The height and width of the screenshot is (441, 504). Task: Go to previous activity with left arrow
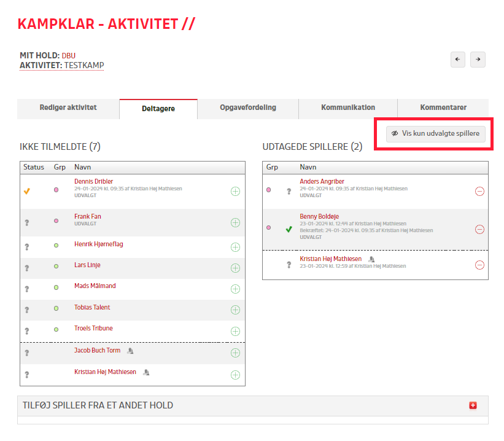tap(458, 60)
